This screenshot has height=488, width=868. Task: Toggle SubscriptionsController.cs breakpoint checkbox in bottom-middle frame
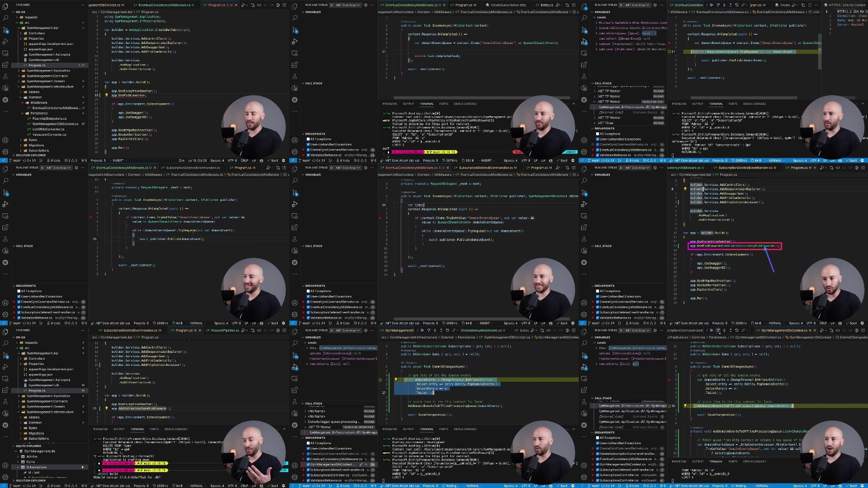(x=308, y=475)
